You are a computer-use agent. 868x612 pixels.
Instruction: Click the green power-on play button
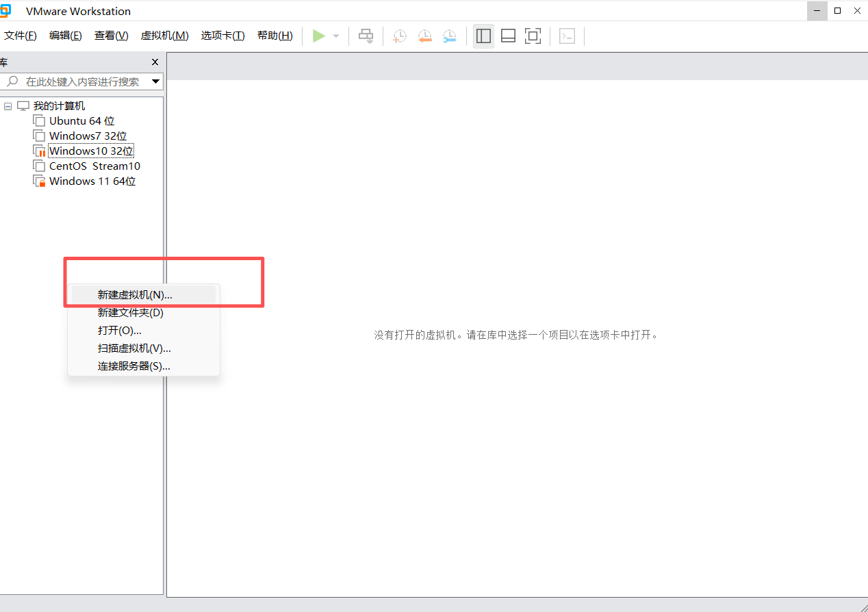[x=319, y=36]
